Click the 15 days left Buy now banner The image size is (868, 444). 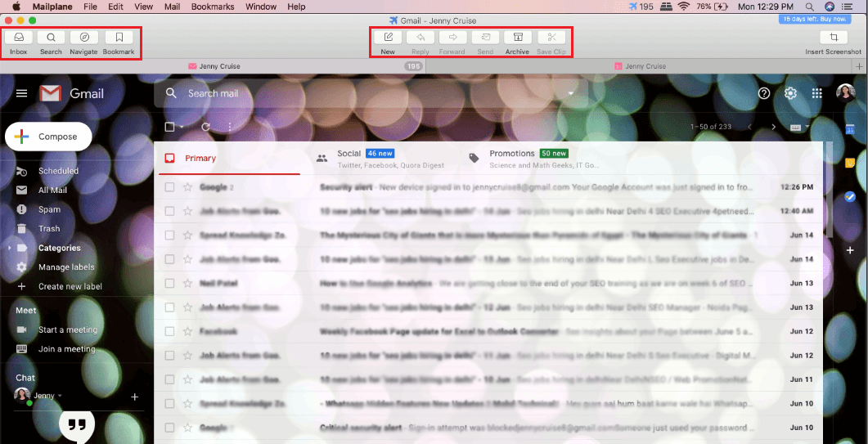pyautogui.click(x=814, y=19)
